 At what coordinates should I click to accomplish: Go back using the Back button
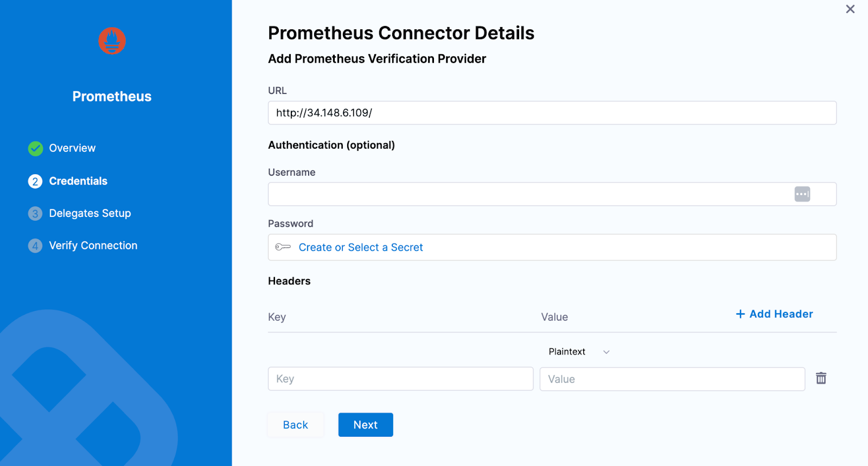tap(295, 424)
